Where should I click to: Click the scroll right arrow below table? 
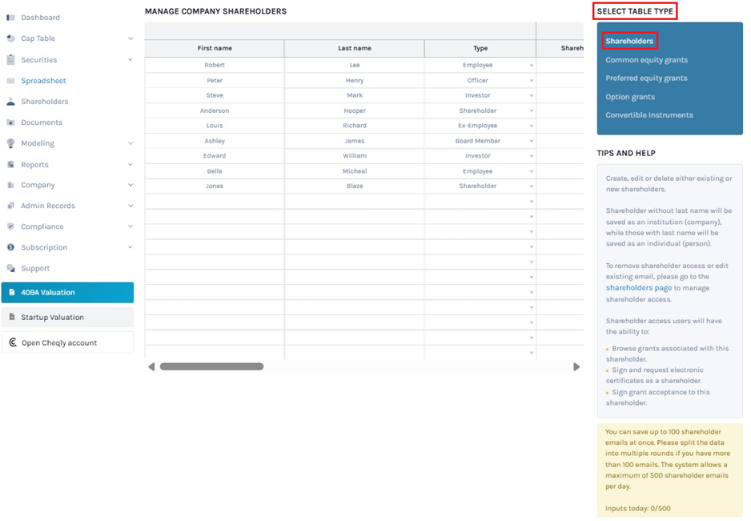pos(576,367)
